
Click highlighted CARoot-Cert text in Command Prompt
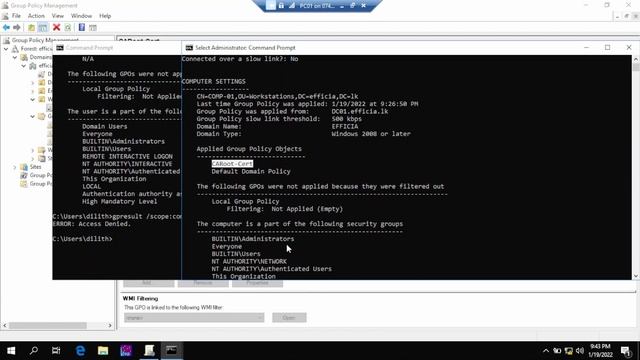tap(232, 164)
